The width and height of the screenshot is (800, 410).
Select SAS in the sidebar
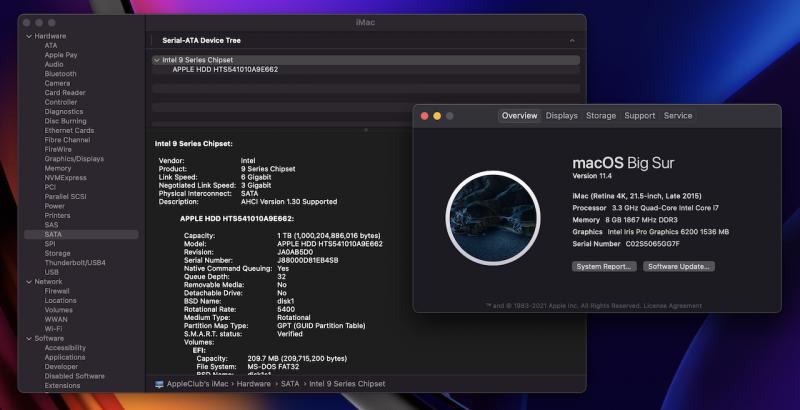click(x=51, y=225)
